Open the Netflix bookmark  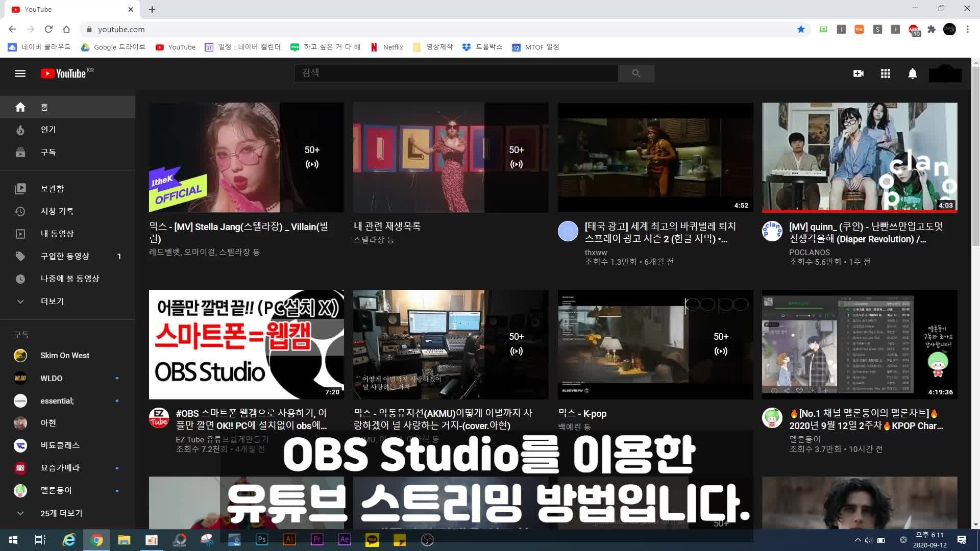(x=386, y=47)
